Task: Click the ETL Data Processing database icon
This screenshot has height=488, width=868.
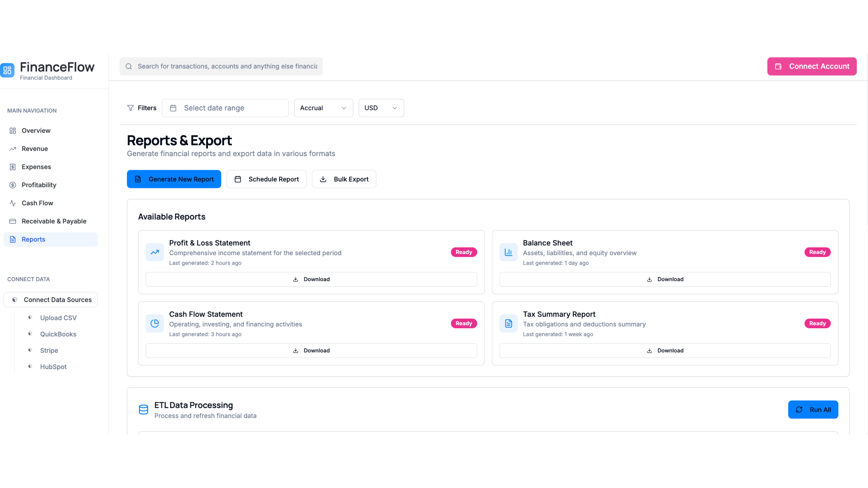Action: point(144,410)
